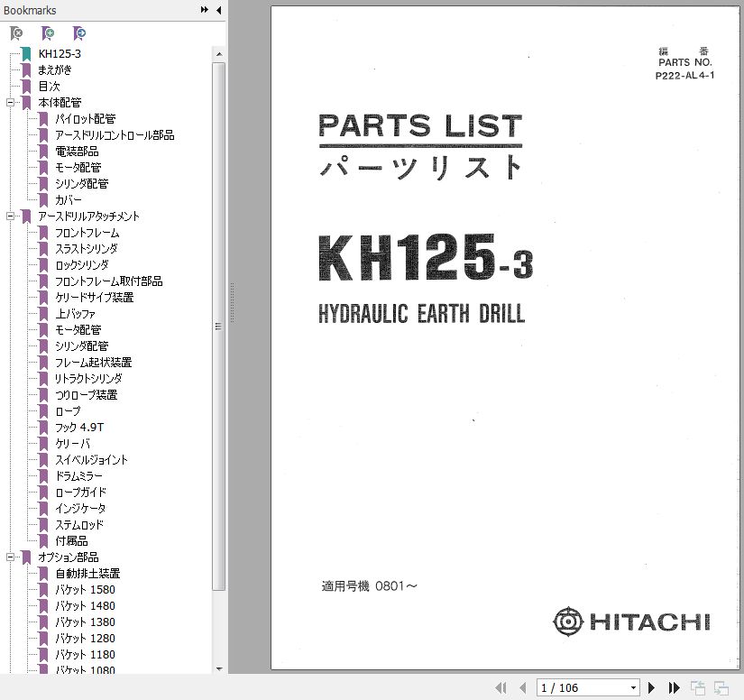
Task: Click the delete bookmark icon
Action: coord(16,33)
